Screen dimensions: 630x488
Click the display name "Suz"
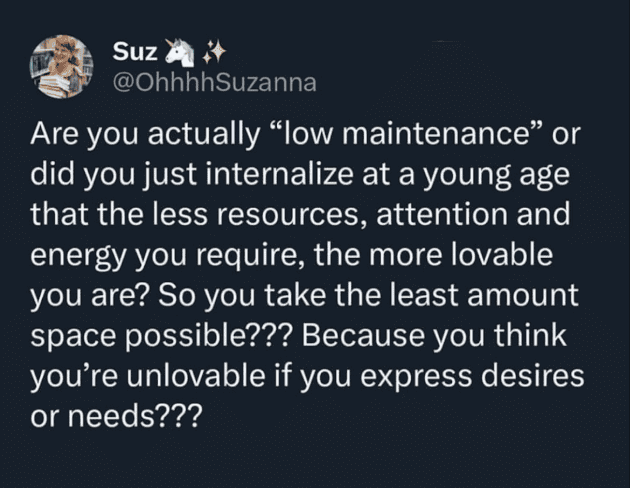[x=133, y=52]
